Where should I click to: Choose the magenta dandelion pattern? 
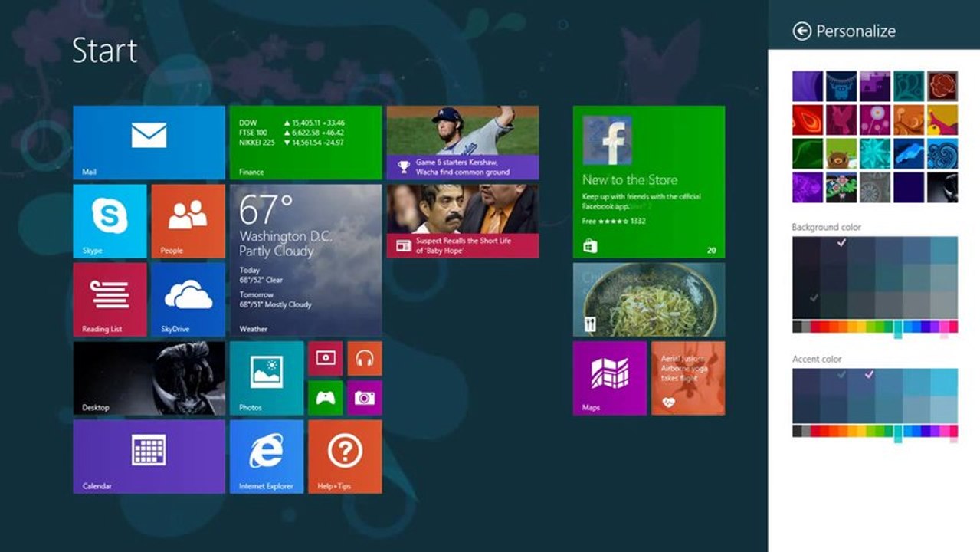(x=875, y=120)
